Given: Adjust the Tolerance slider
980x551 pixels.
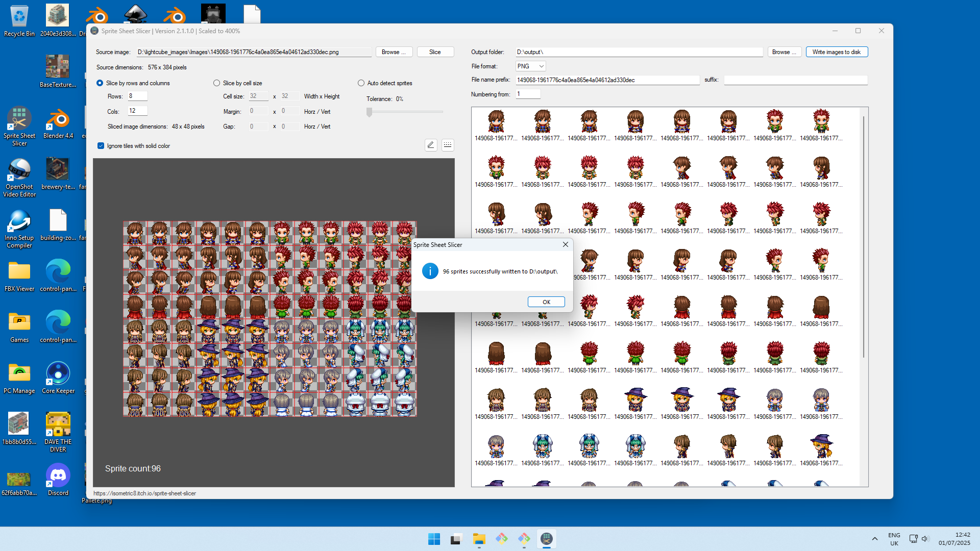Looking at the screenshot, I should pyautogui.click(x=370, y=112).
